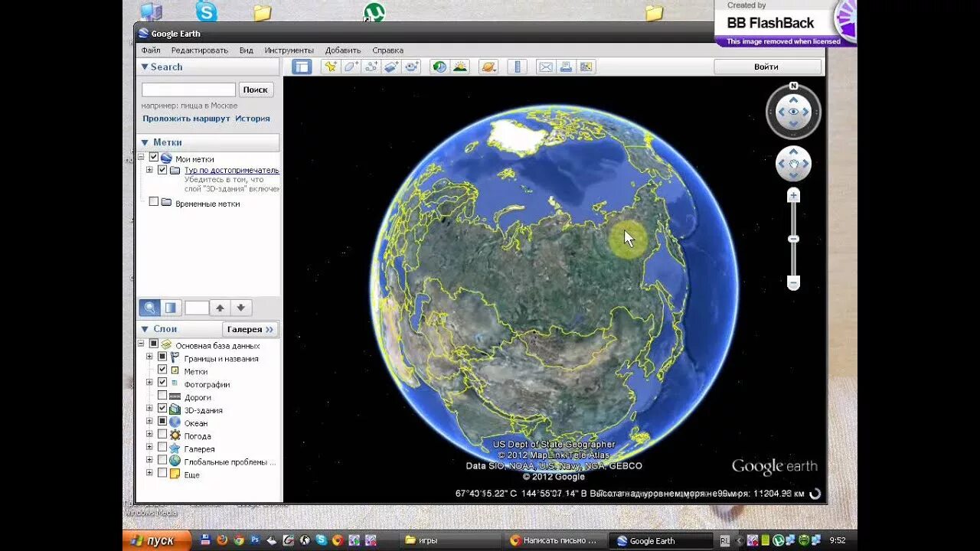Enable the 'Погода' layer checkbox
The width and height of the screenshot is (980, 551).
click(162, 435)
